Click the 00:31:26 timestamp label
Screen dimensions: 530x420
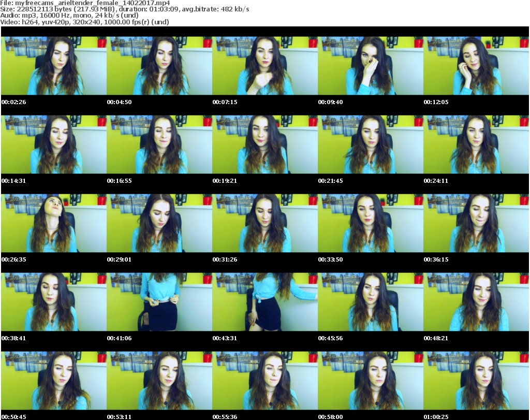click(x=225, y=259)
